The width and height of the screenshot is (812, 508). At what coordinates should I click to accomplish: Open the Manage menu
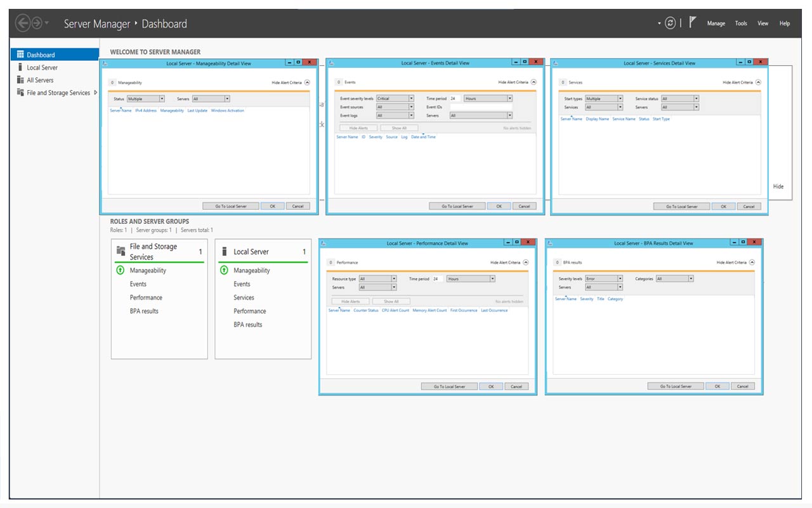point(716,23)
